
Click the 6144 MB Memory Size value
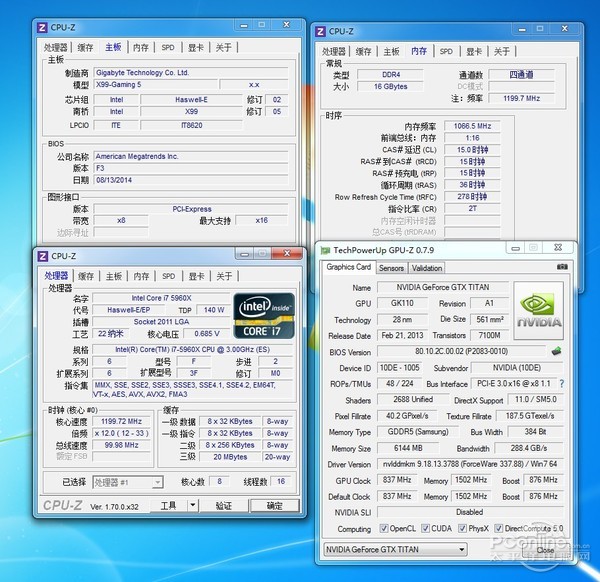pyautogui.click(x=408, y=448)
